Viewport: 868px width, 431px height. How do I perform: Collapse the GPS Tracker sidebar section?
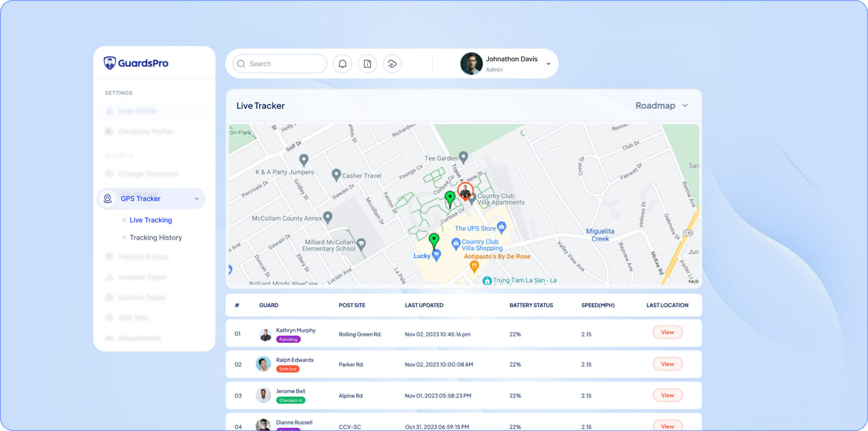197,199
